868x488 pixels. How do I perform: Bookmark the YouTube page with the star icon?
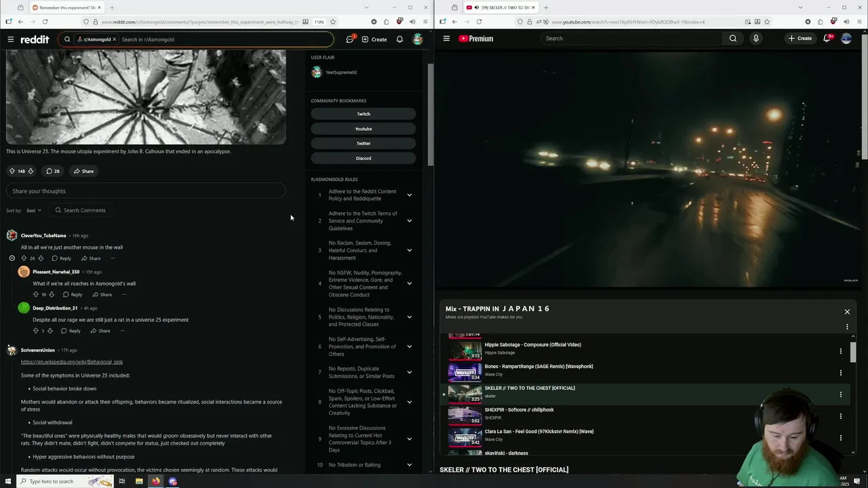[x=767, y=22]
